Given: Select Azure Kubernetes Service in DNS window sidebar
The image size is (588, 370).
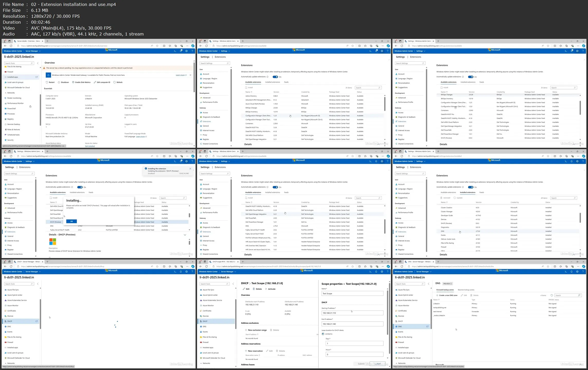Looking at the screenshot, I should (x=408, y=300).
